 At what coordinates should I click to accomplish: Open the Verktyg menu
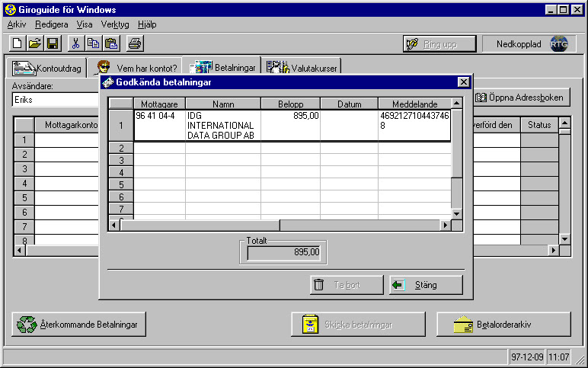pyautogui.click(x=115, y=24)
